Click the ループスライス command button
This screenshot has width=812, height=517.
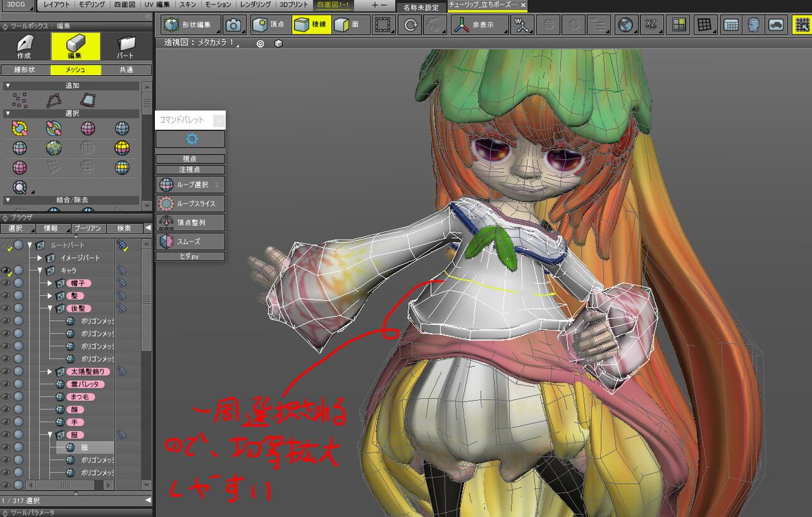(191, 204)
